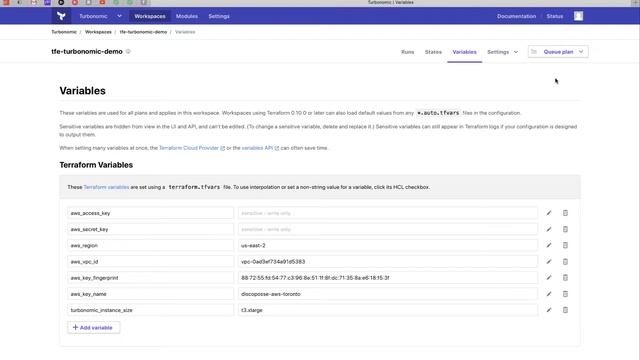Viewport: 640px width, 360px height.
Task: Click the aws_region key field
Action: pyautogui.click(x=151, y=245)
